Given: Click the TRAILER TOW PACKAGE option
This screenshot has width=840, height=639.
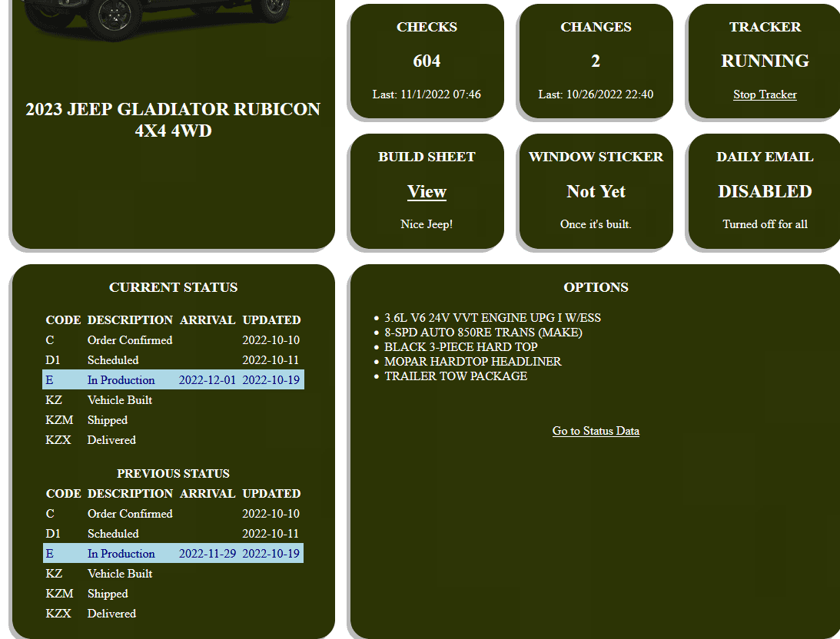Looking at the screenshot, I should (x=456, y=376).
